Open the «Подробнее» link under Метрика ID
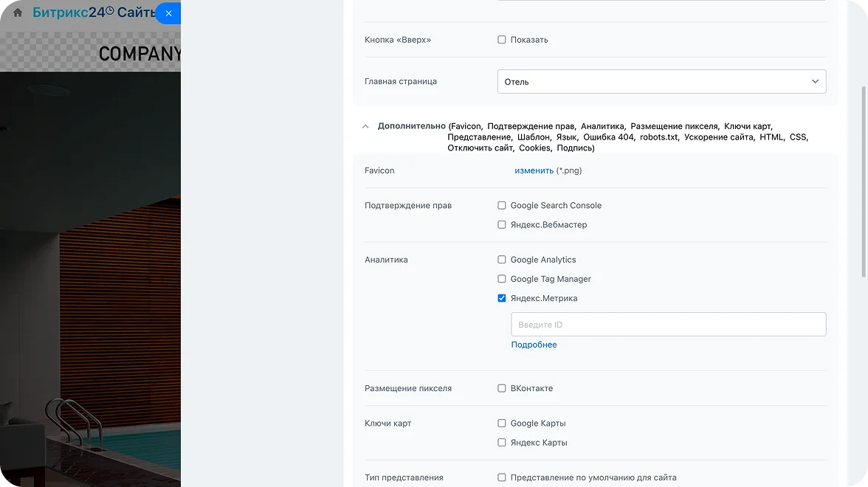This screenshot has height=487, width=868. pyautogui.click(x=534, y=344)
